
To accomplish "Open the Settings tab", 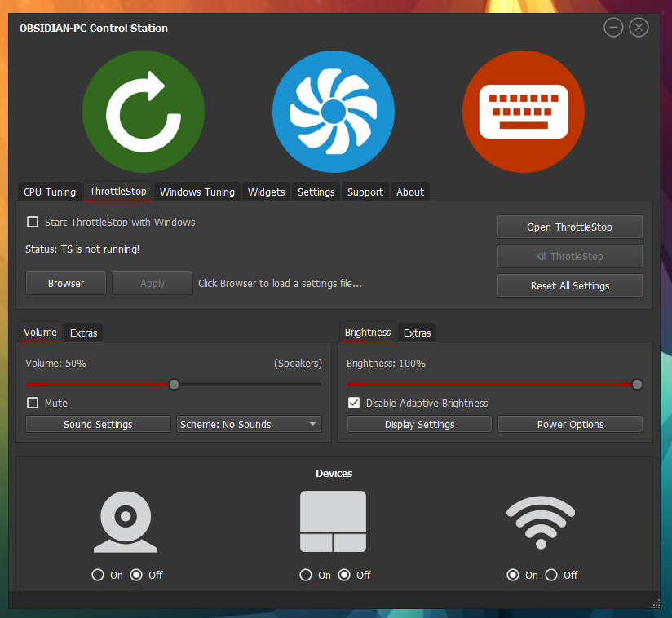I will [316, 192].
